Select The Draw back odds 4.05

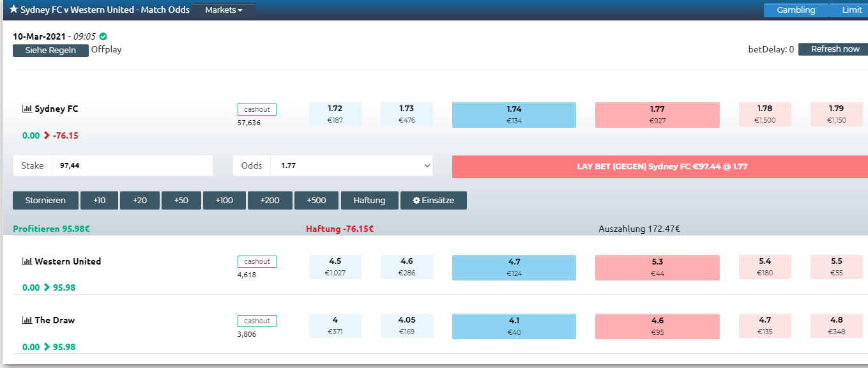click(407, 326)
